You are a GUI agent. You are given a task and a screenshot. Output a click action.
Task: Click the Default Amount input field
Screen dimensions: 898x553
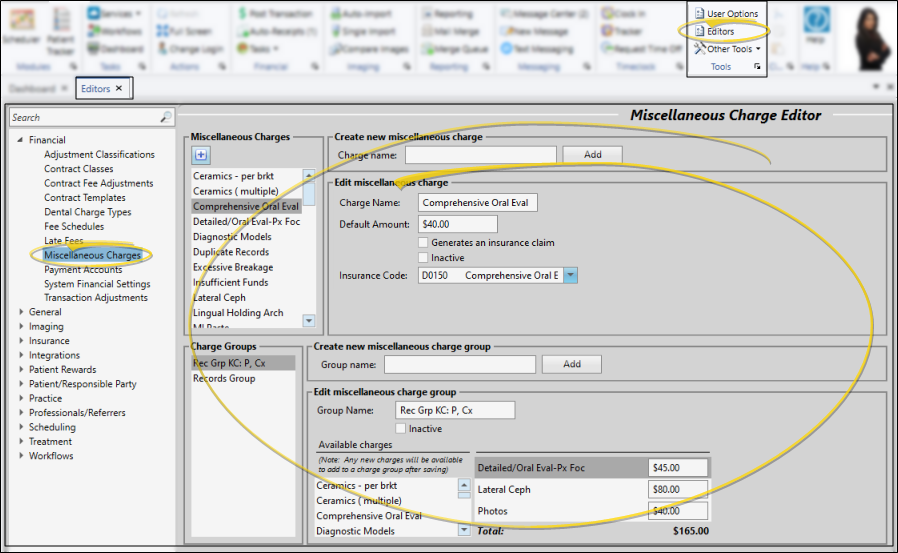coord(457,224)
